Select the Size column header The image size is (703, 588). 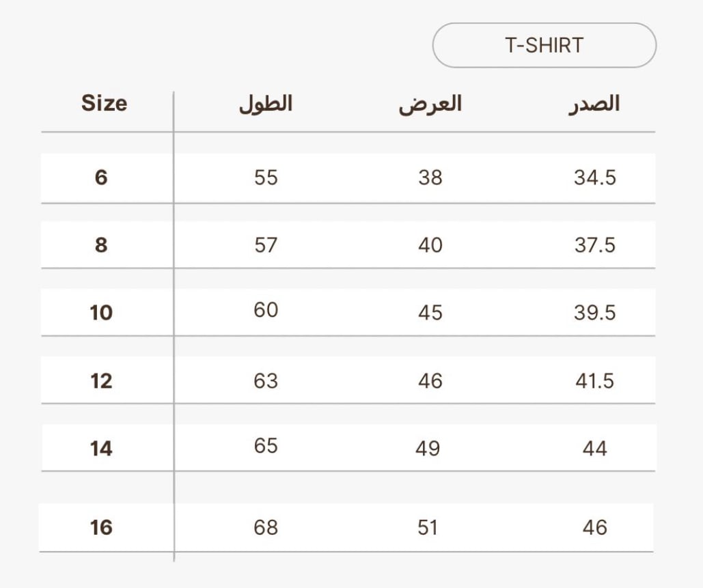click(x=104, y=103)
